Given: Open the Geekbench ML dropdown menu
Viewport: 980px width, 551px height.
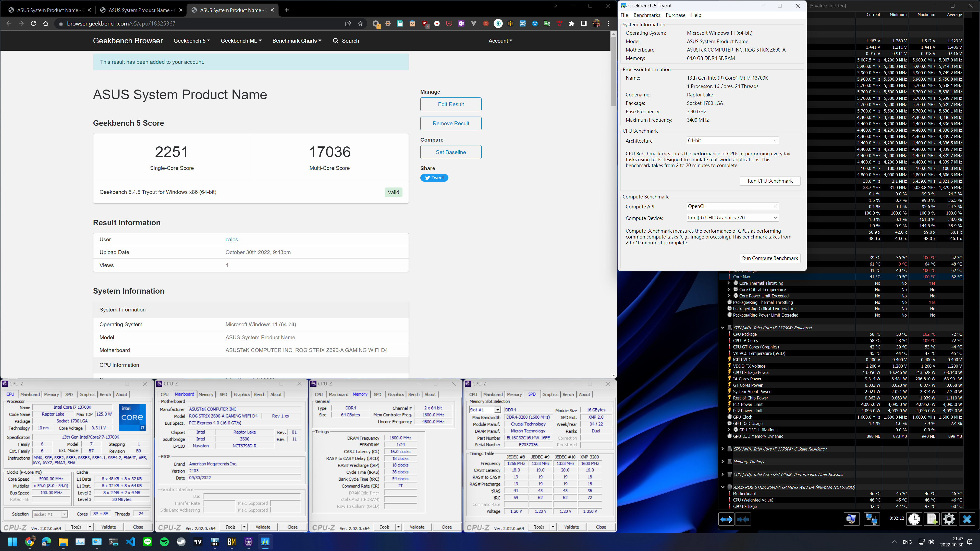Looking at the screenshot, I should (x=241, y=41).
